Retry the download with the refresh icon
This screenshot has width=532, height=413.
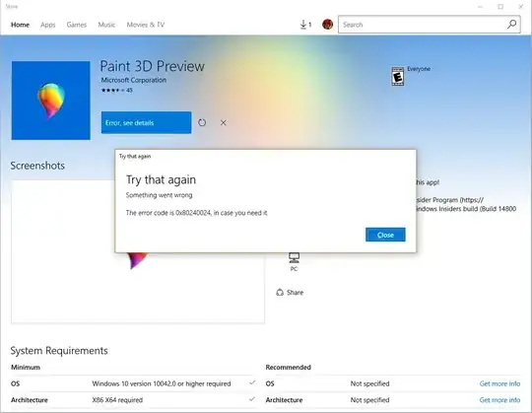click(202, 122)
